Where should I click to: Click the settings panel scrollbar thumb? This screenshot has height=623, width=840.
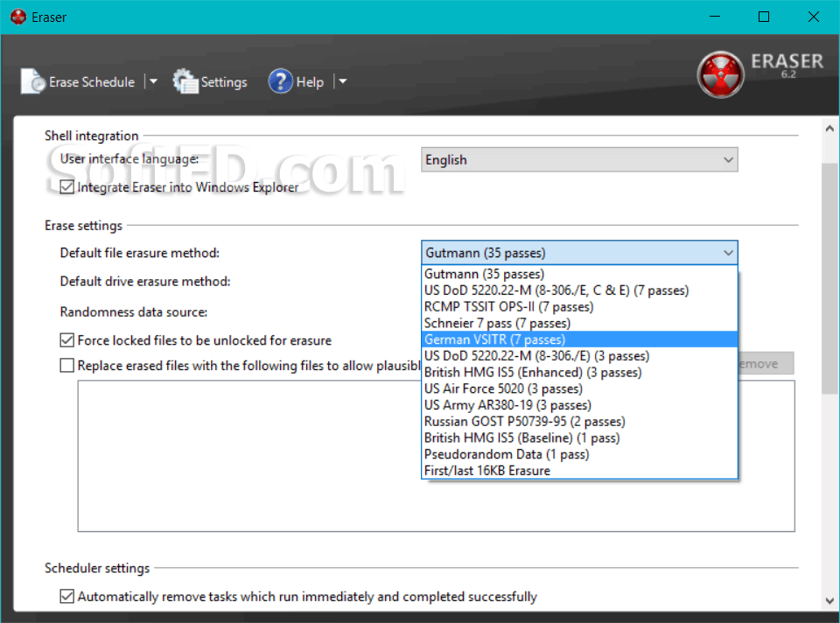tap(829, 278)
